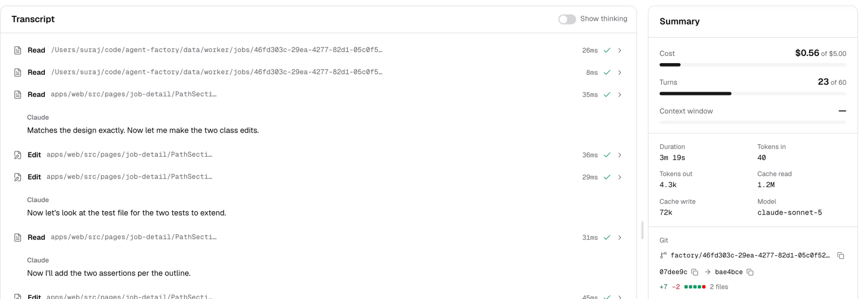This screenshot has width=868, height=299.
Task: Click the git branch icon
Action: coord(664,256)
